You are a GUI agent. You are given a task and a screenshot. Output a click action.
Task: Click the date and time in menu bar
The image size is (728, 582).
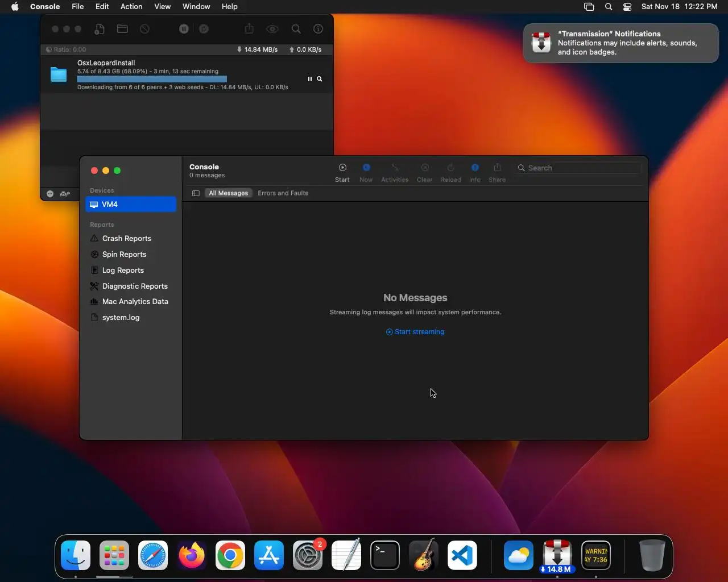pyautogui.click(x=680, y=7)
